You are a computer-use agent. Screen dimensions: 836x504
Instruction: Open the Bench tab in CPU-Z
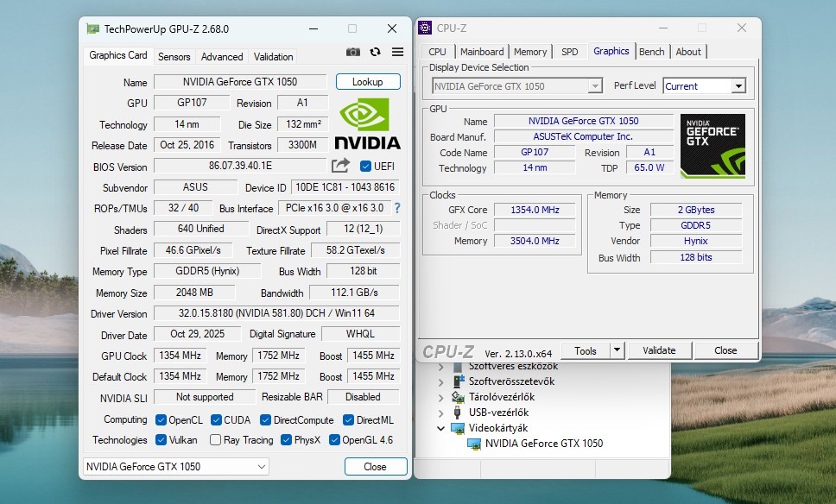click(651, 52)
